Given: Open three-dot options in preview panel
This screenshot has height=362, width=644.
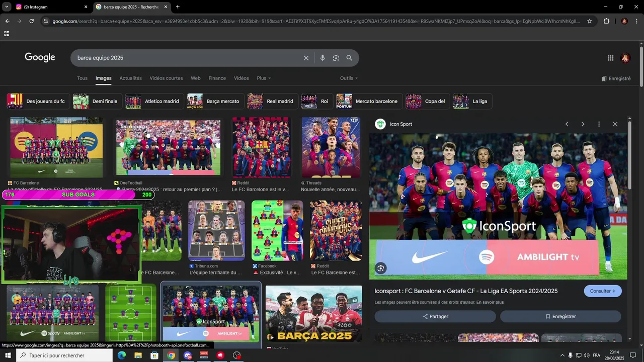Looking at the screenshot, I should click(599, 124).
